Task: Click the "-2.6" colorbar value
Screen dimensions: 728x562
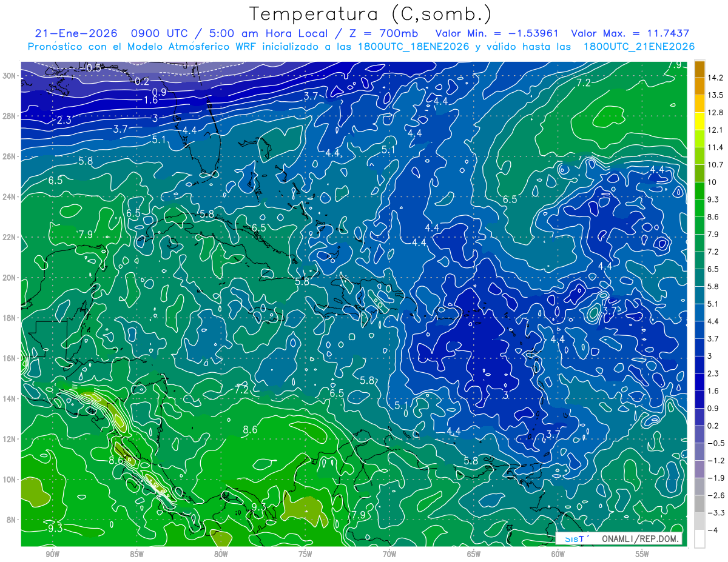Action: [715, 496]
